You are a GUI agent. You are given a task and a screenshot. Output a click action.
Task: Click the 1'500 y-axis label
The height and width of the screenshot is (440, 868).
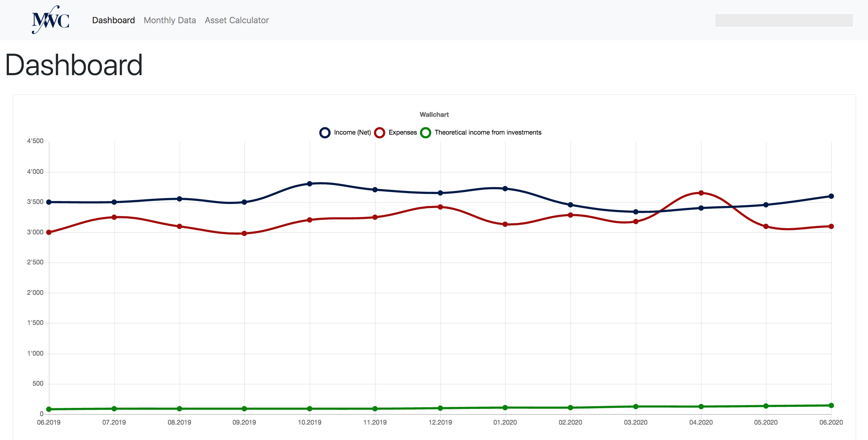click(35, 323)
